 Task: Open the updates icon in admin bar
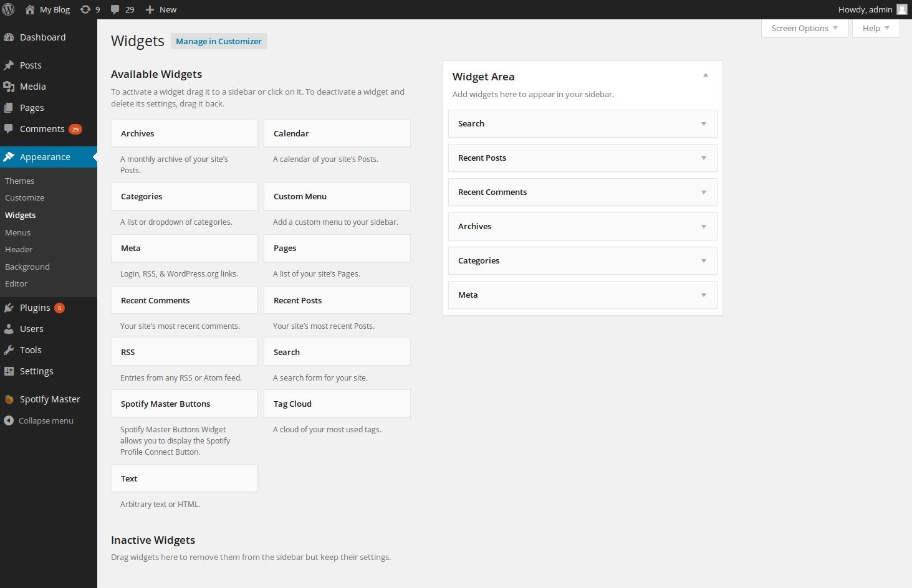pyautogui.click(x=85, y=9)
